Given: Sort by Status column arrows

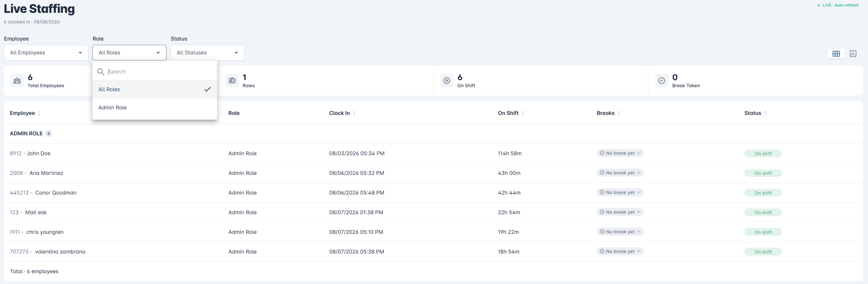Looking at the screenshot, I should pyautogui.click(x=765, y=113).
